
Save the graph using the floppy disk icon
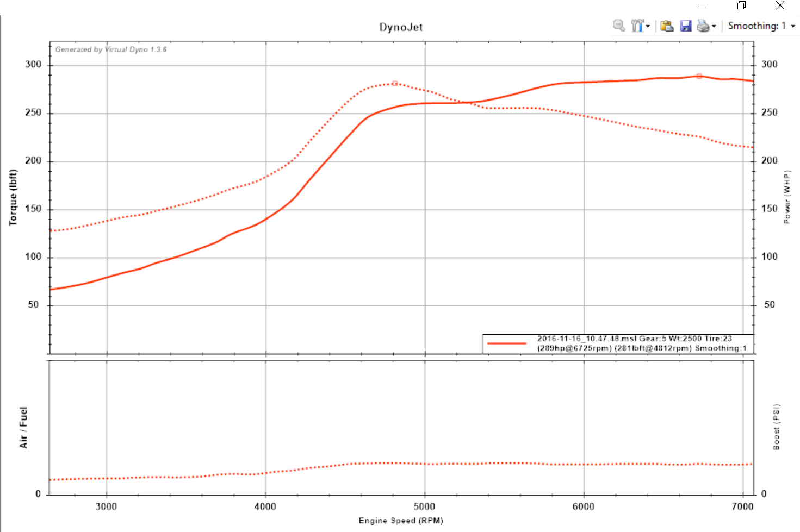click(686, 26)
